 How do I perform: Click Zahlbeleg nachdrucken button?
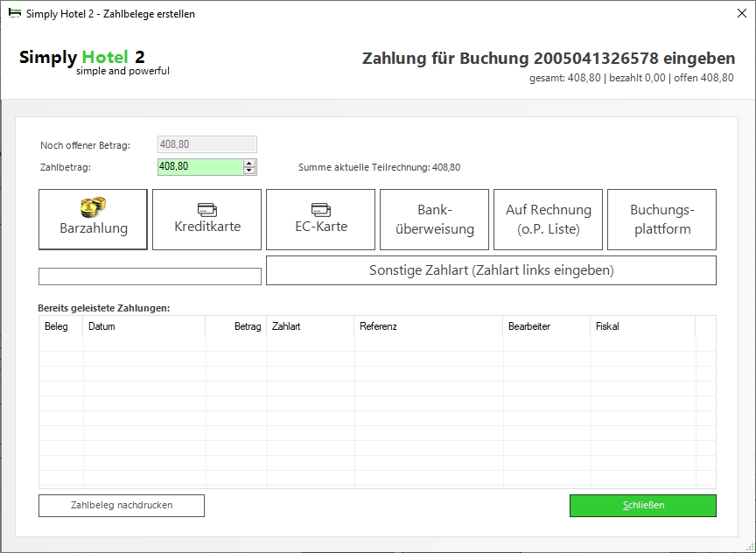[x=122, y=505]
